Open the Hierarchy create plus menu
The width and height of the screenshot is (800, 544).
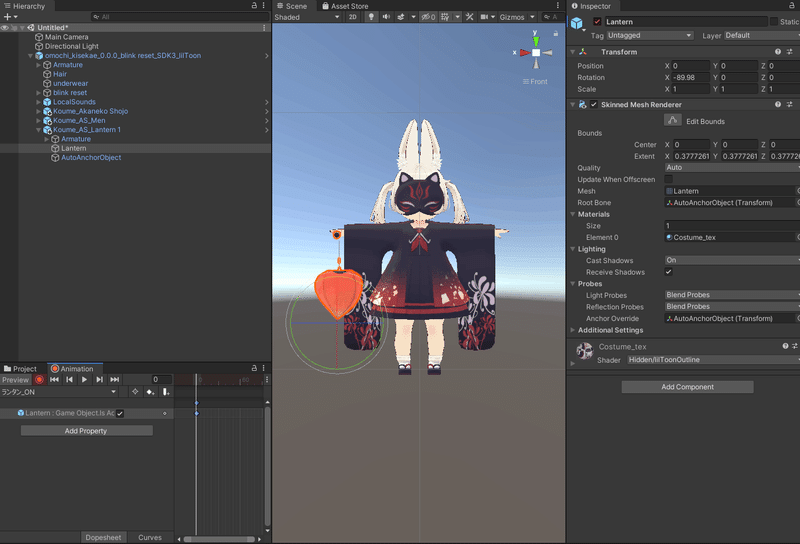(10, 17)
